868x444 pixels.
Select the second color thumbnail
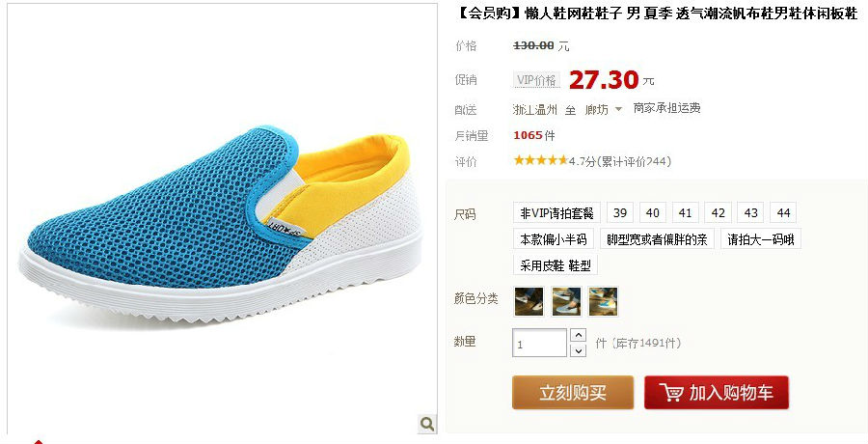coord(566,301)
